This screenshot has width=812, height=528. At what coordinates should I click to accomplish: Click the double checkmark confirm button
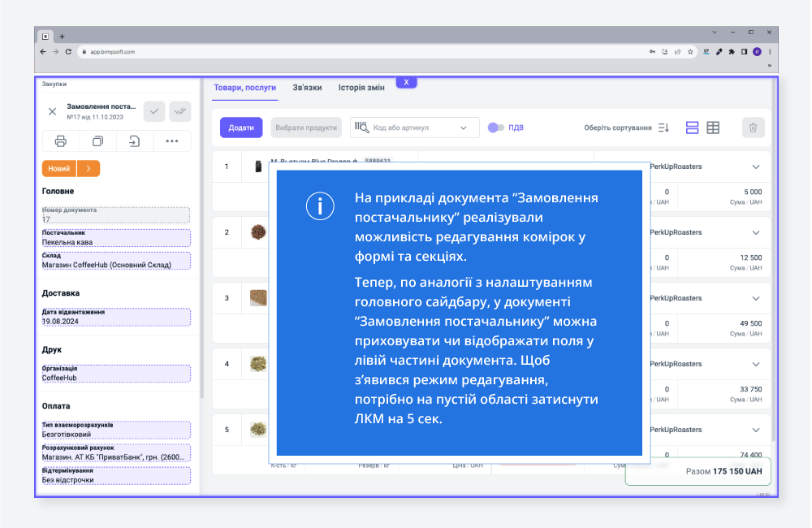pyautogui.click(x=179, y=111)
